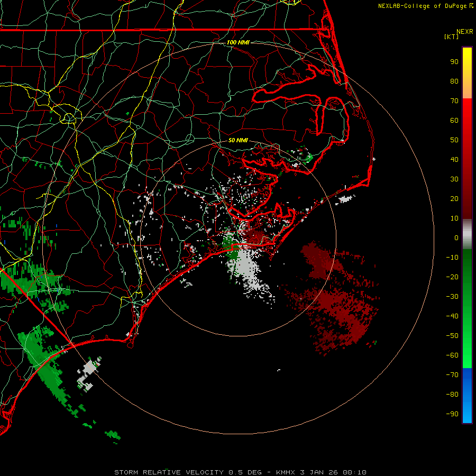Click the NEXR label above the color scale
This screenshot has width=476, height=476.
point(464,32)
